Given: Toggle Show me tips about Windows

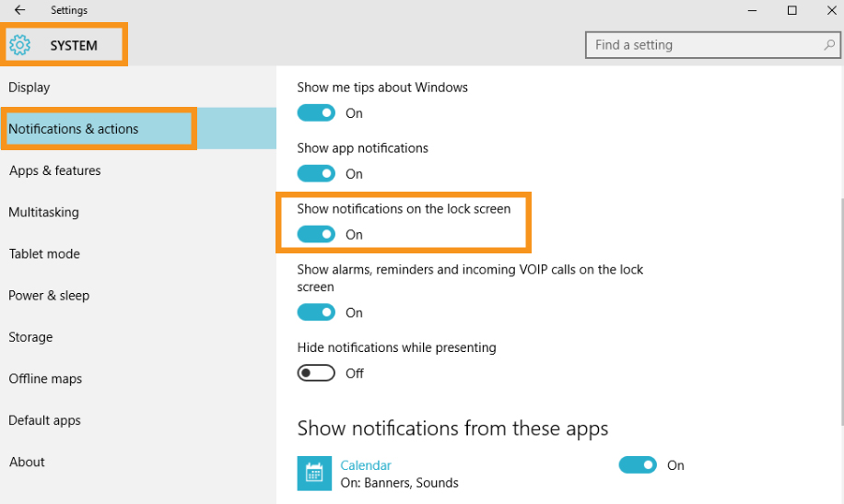Looking at the screenshot, I should tap(316, 112).
